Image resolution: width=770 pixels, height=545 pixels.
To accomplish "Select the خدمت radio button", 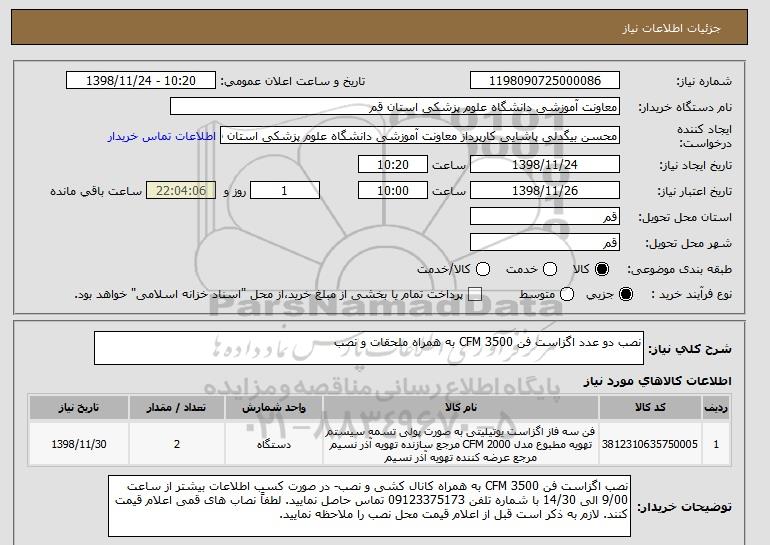I will 550,269.
